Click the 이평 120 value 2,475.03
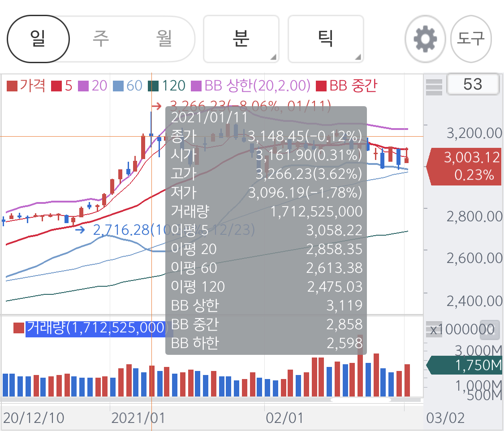The width and height of the screenshot is (504, 431). point(335,287)
